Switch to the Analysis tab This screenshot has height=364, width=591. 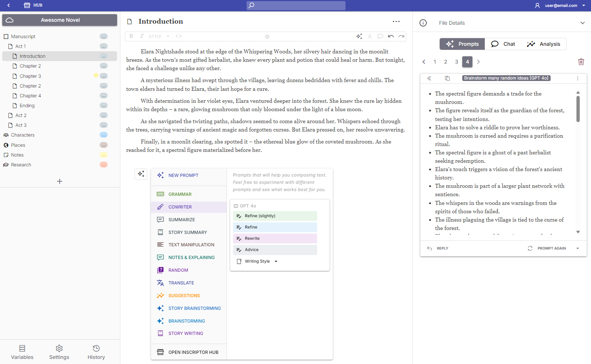pos(544,44)
